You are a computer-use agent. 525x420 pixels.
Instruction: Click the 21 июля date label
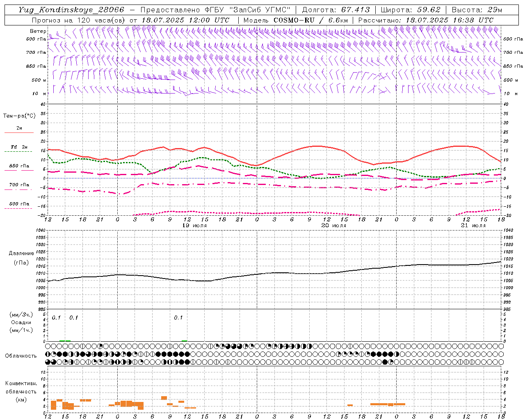pos(473,226)
